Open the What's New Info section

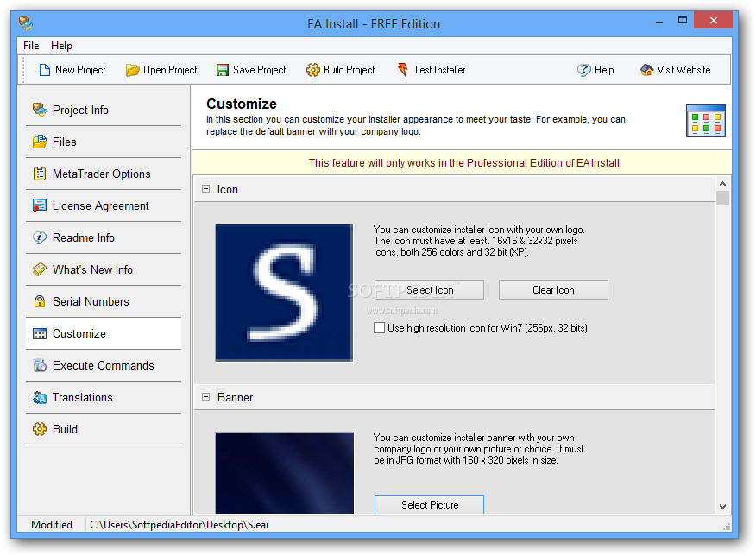click(104, 269)
